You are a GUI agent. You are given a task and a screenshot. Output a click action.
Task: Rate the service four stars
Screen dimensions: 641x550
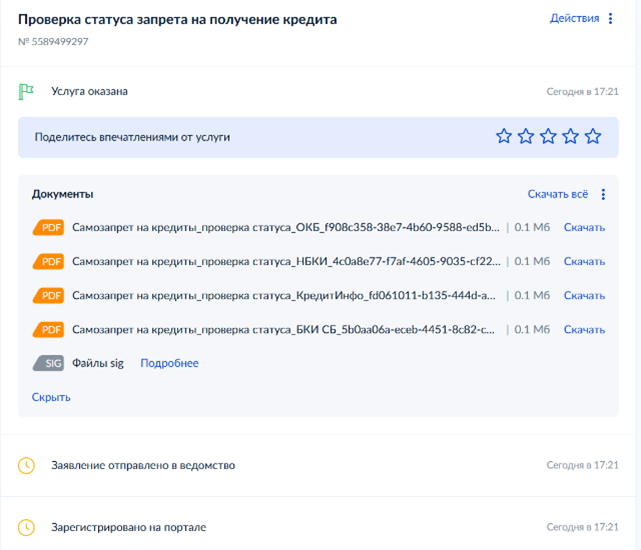pos(570,136)
